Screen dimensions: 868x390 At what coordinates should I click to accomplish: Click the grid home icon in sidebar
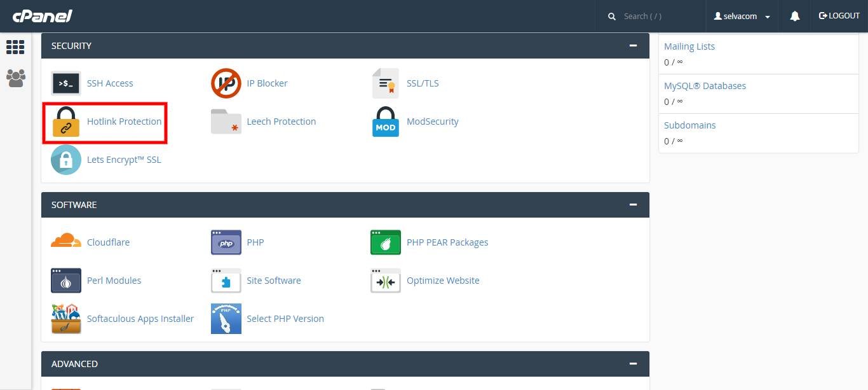(15, 47)
